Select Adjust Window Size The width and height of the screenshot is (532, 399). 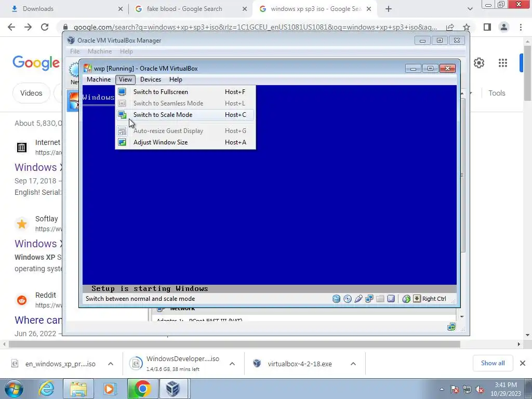tap(185, 142)
